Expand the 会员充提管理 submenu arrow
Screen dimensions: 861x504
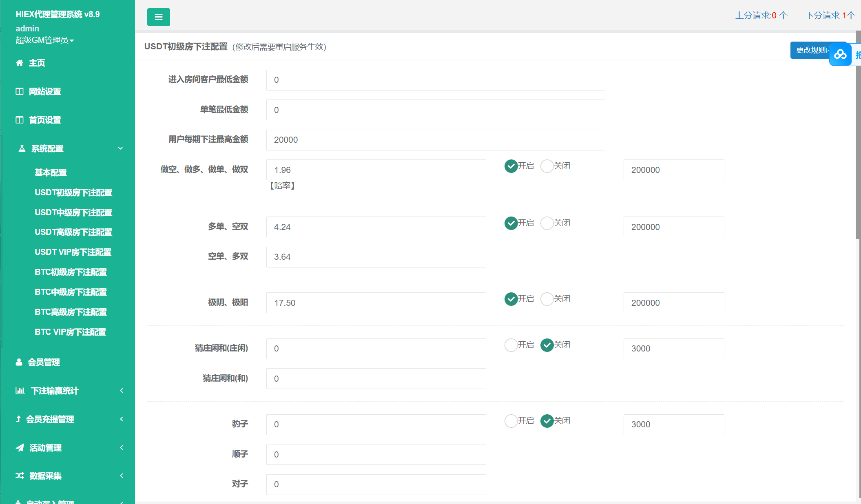coord(122,419)
